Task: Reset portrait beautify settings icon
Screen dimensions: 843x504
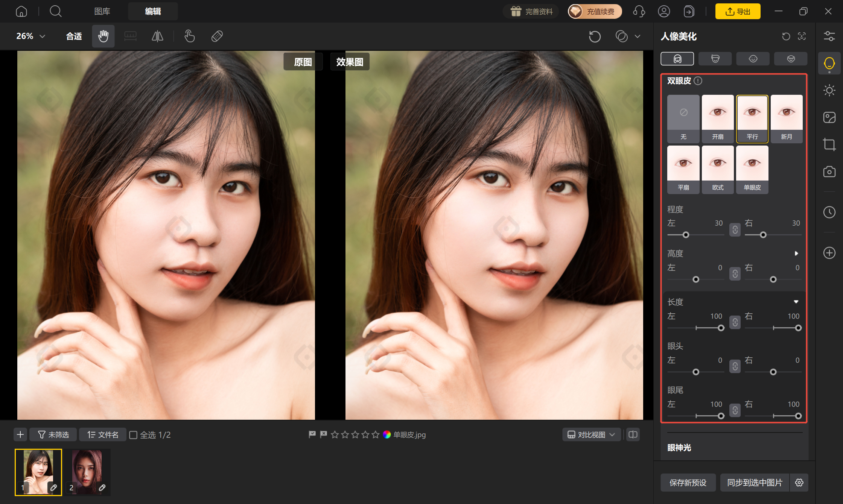Action: tap(786, 36)
